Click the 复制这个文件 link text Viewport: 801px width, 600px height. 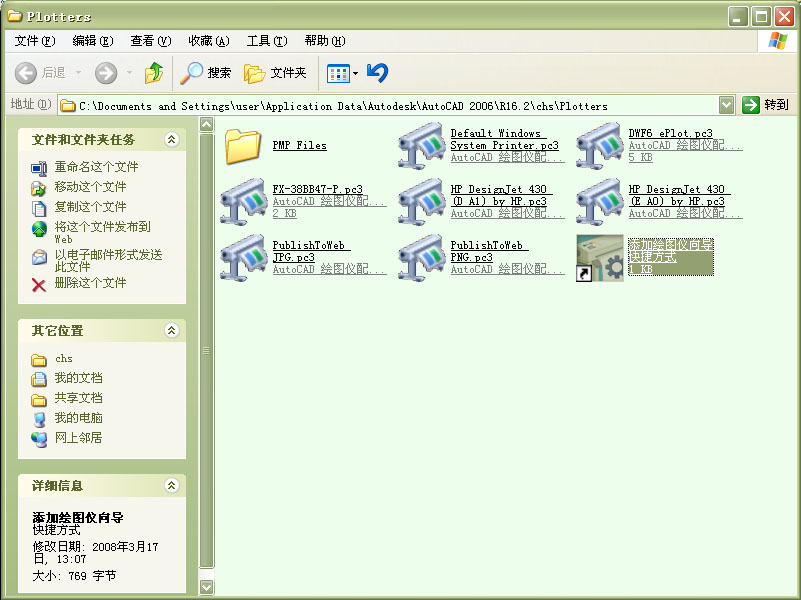pos(90,207)
